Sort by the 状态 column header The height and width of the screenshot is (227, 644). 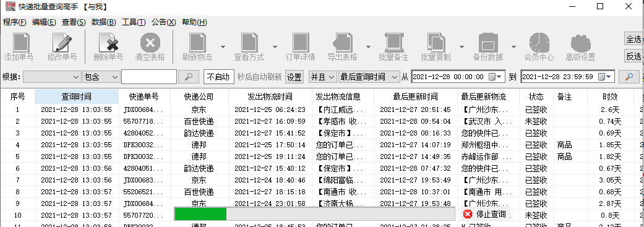(x=536, y=97)
